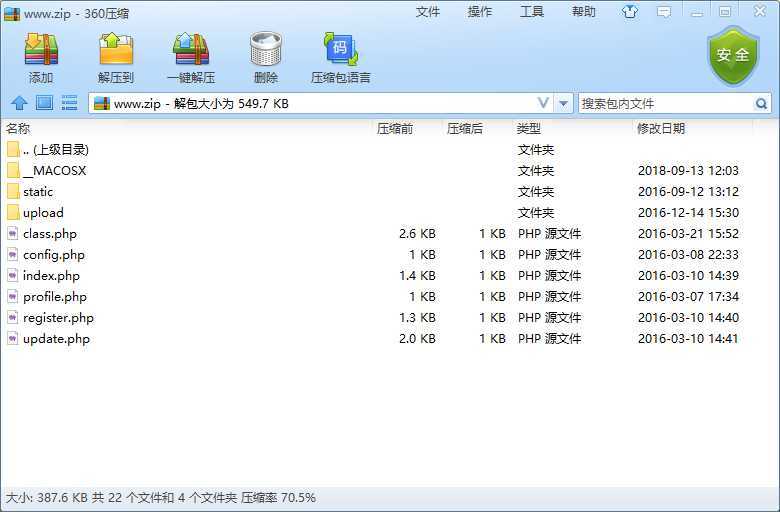Click the address bar path text
Screen dimensions: 780x512
coord(201,103)
